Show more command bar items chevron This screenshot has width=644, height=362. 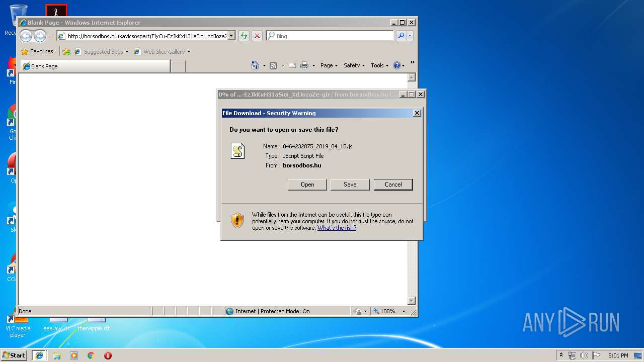(413, 62)
